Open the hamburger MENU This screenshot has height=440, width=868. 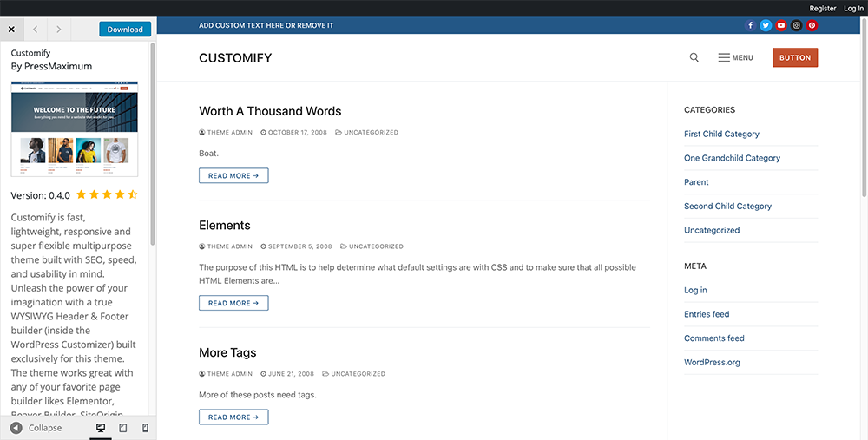736,57
